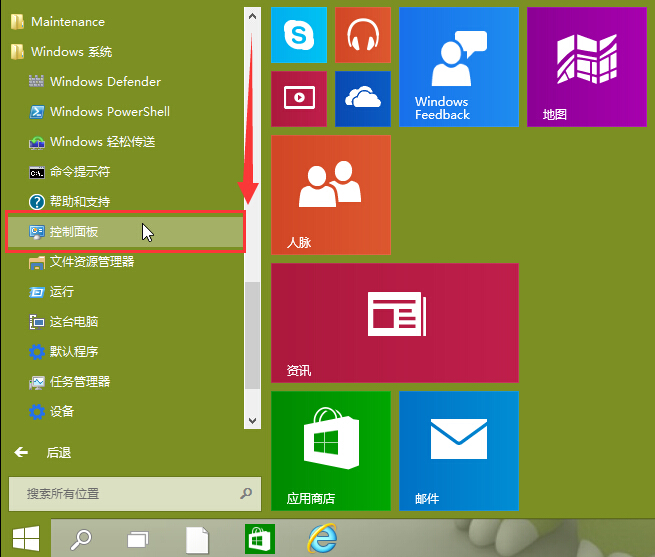
Task: Collapse the Windows 系统 folder
Action: coord(70,52)
